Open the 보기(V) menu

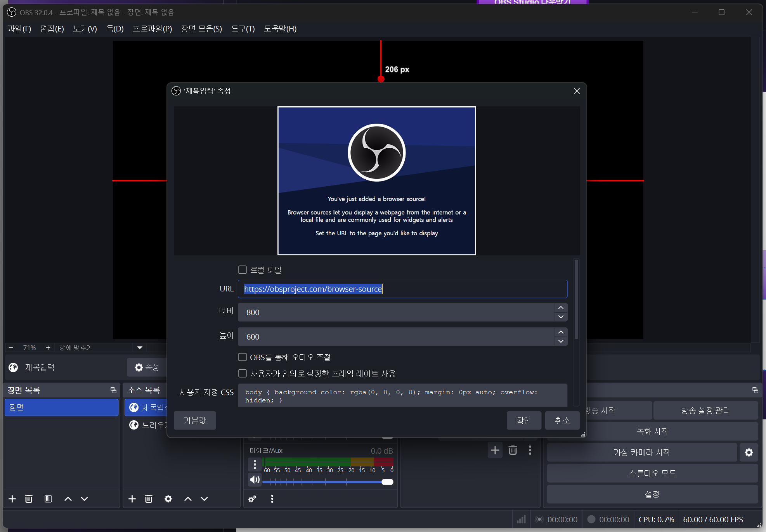[85, 29]
